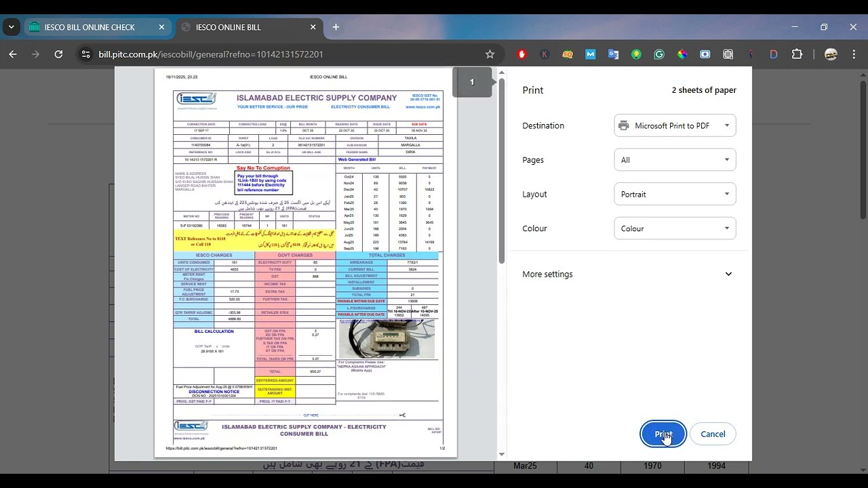Open the green lightbulb extension

click(x=636, y=54)
